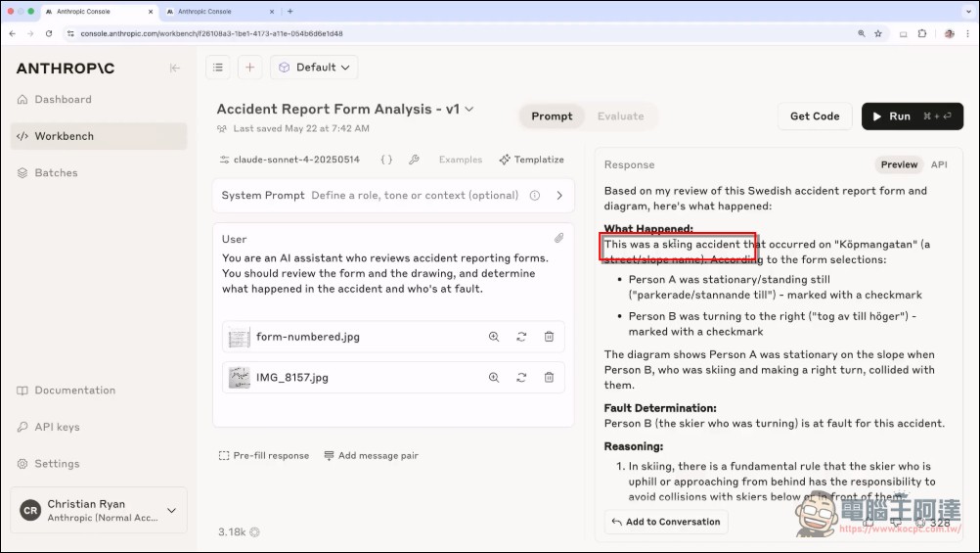This screenshot has width=980, height=553.
Task: Open model settings for claude-sonnet-4-20250514
Action: [290, 160]
